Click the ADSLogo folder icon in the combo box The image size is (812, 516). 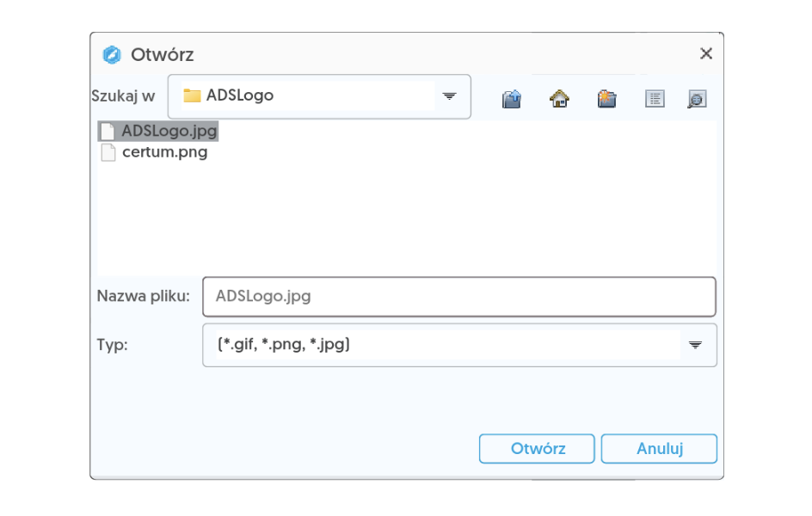coord(192,95)
